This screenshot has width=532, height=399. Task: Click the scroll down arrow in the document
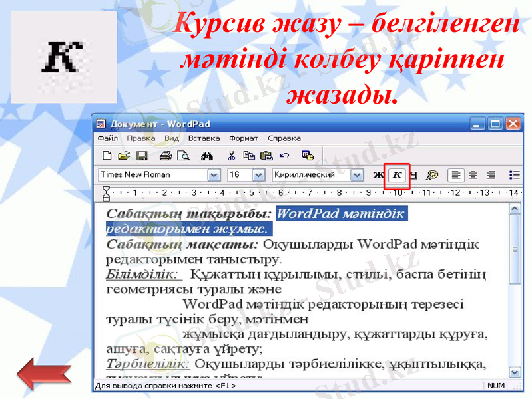coord(515,372)
